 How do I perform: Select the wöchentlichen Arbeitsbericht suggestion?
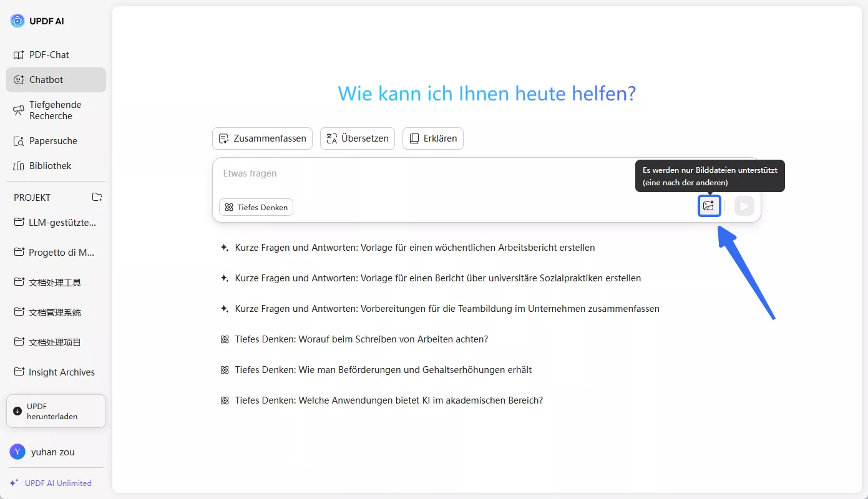click(407, 248)
